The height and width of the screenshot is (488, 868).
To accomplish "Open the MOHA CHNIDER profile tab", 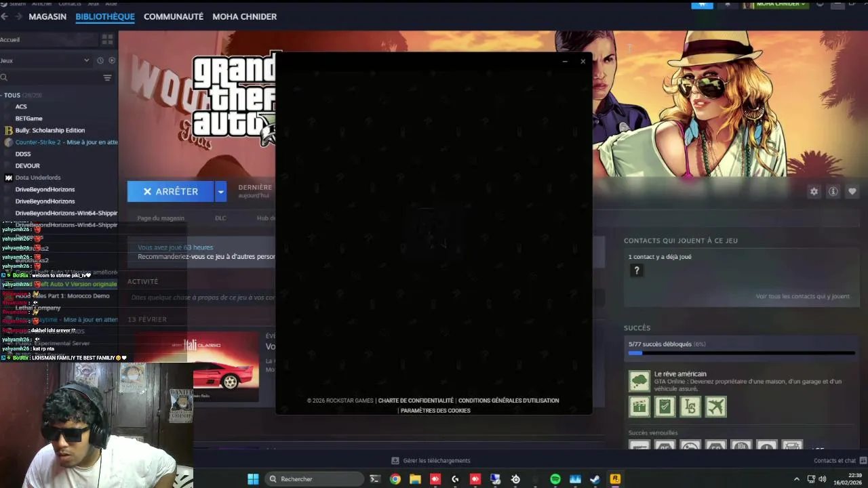I will point(245,16).
